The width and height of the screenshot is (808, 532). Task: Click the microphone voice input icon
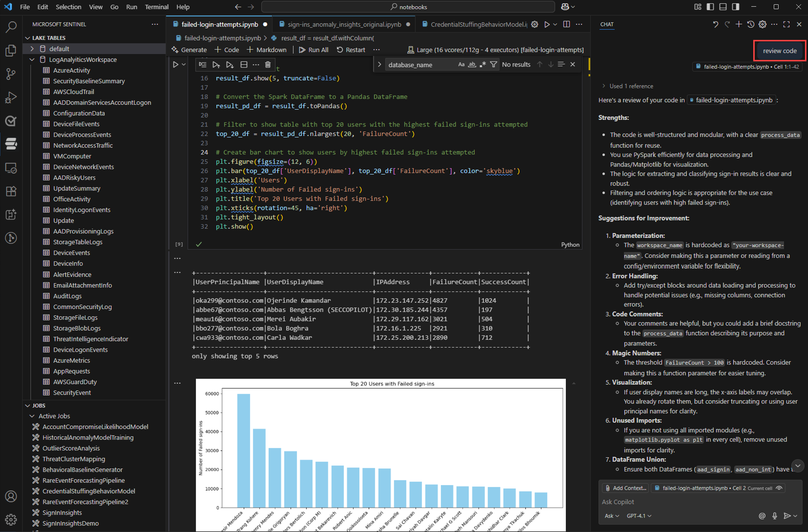click(774, 516)
